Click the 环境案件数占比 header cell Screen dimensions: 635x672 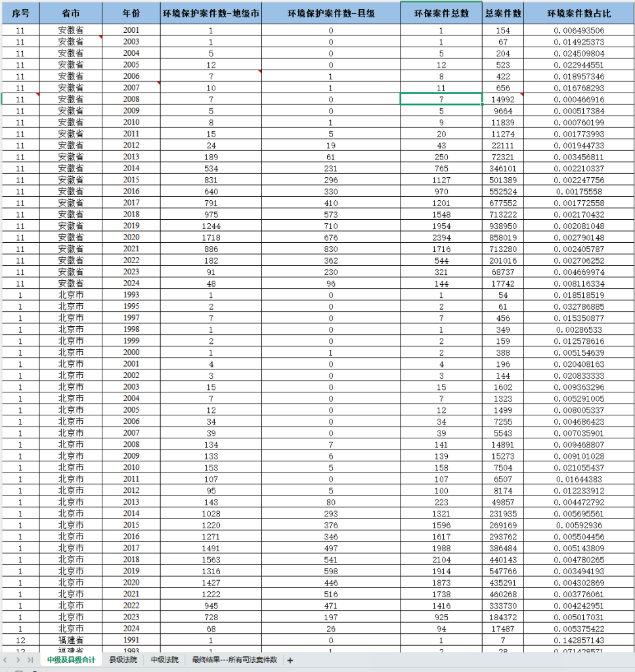point(579,13)
